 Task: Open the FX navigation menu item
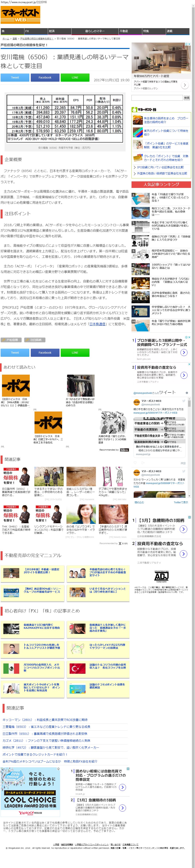[36, 31]
